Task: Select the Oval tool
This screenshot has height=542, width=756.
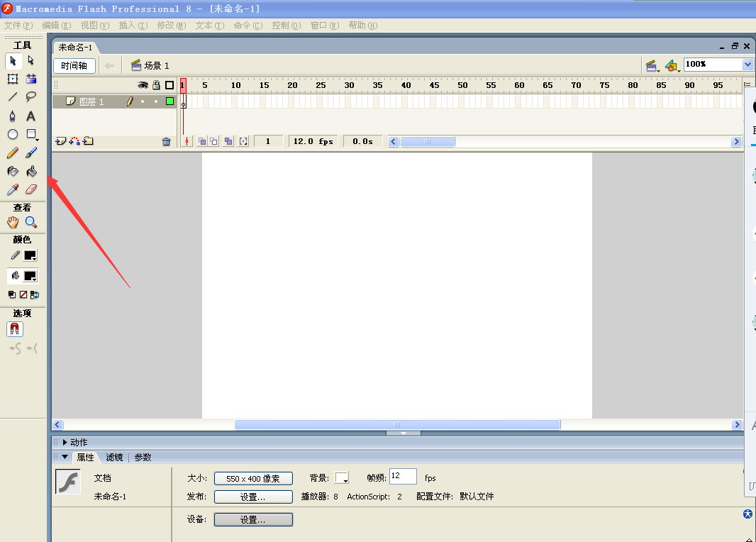Action: [13, 134]
